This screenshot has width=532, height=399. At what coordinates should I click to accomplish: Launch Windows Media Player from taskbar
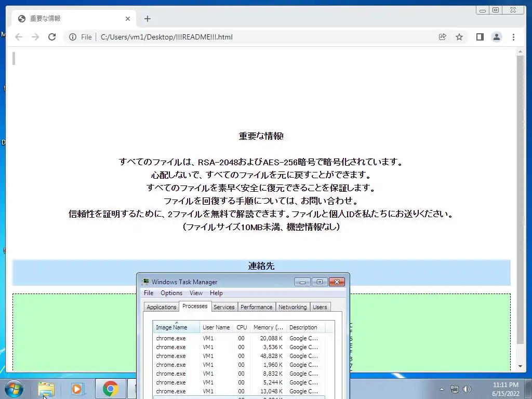[77, 389]
